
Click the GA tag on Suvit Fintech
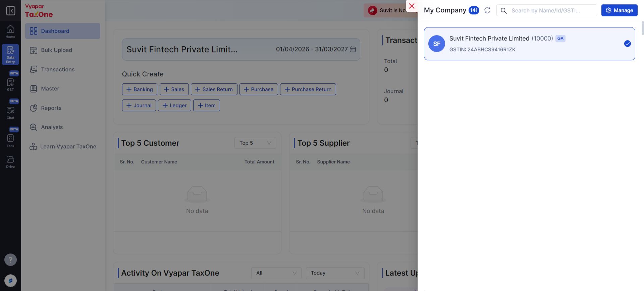(x=560, y=39)
